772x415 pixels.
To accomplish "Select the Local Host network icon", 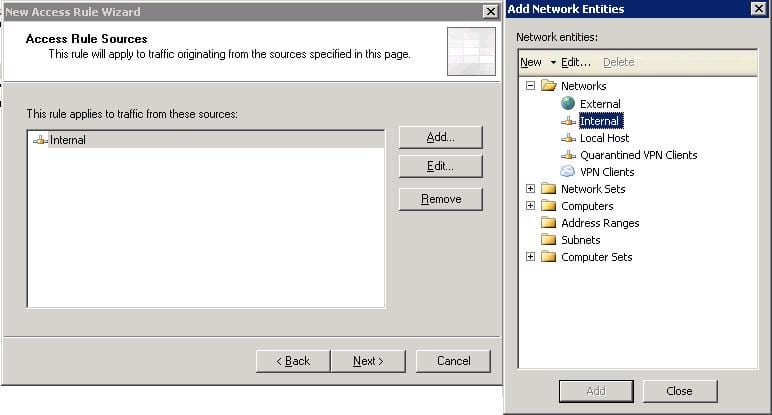I will point(568,138).
